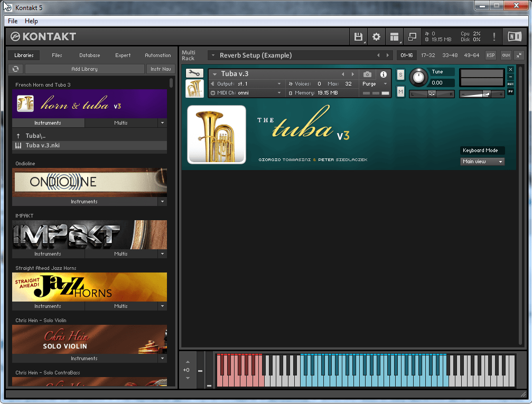Toggle the KSP multi script editor

(491, 55)
